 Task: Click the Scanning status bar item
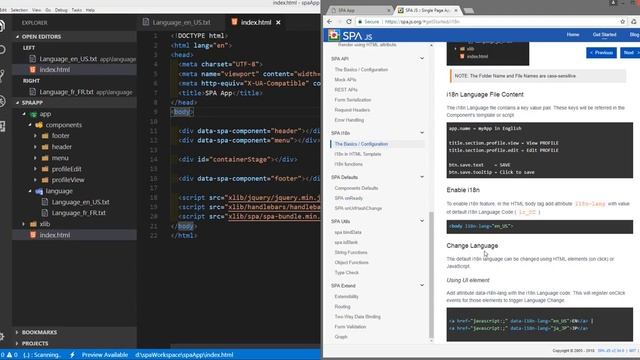(42, 355)
